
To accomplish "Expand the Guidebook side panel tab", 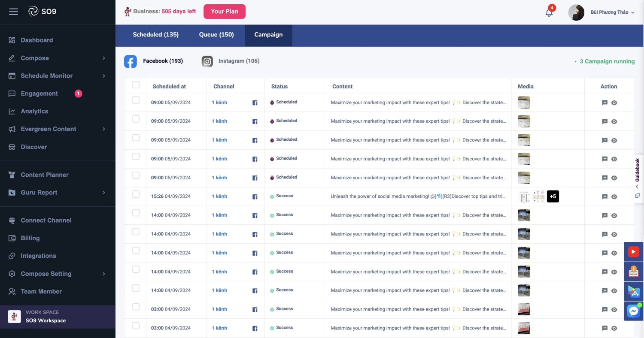I will 638,178.
